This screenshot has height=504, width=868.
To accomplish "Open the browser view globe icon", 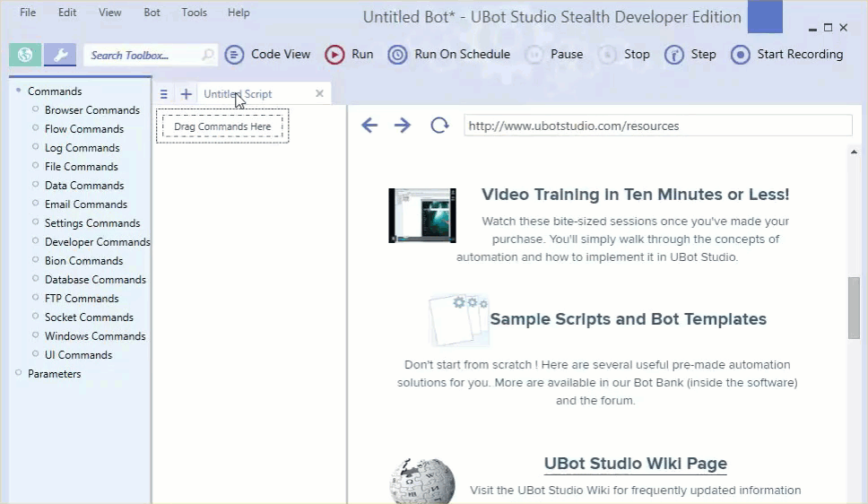I will coord(25,55).
